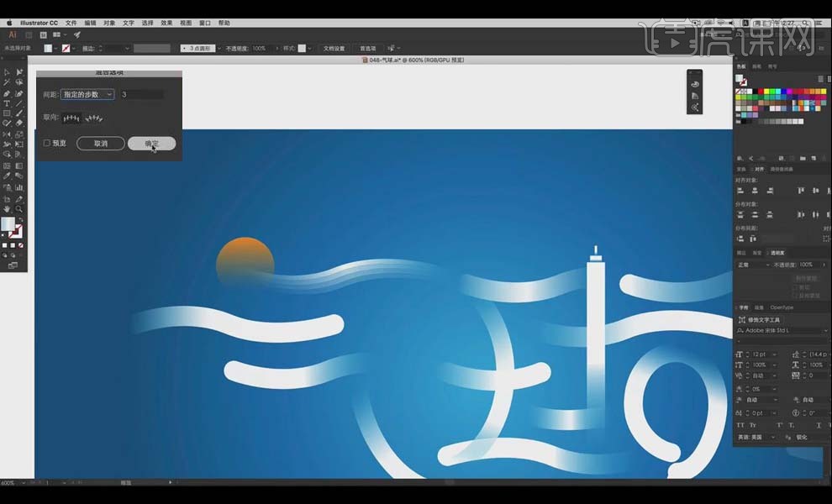Click horizontal align left icon
Screen dimensions: 832x504
coord(740,191)
